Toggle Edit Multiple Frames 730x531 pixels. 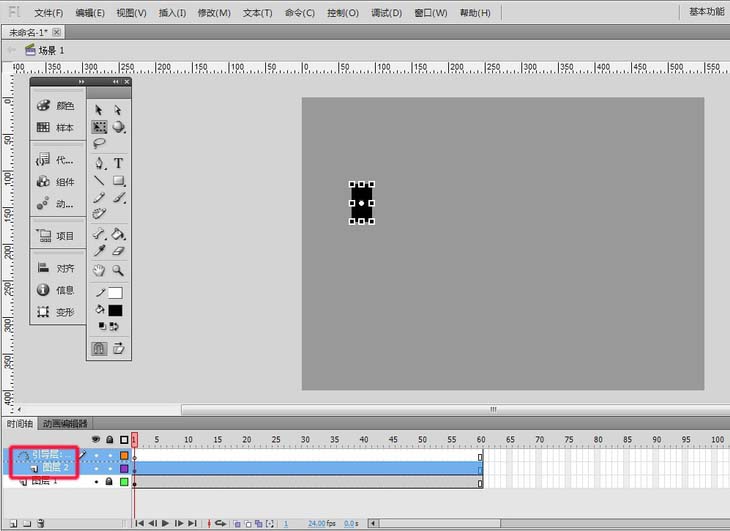point(258,524)
